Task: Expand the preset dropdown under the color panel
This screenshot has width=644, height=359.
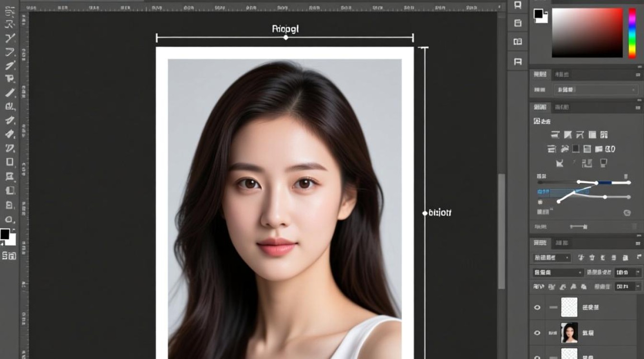Action: point(596,90)
